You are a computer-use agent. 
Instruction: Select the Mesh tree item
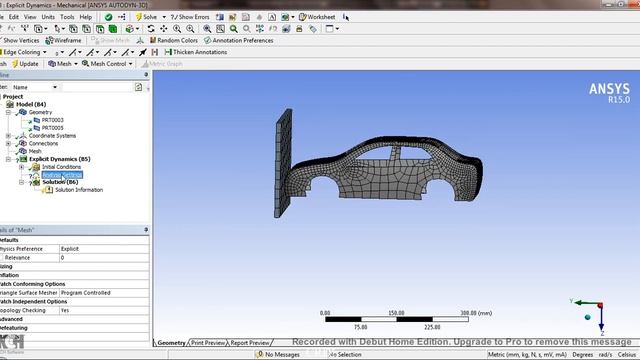(x=35, y=151)
